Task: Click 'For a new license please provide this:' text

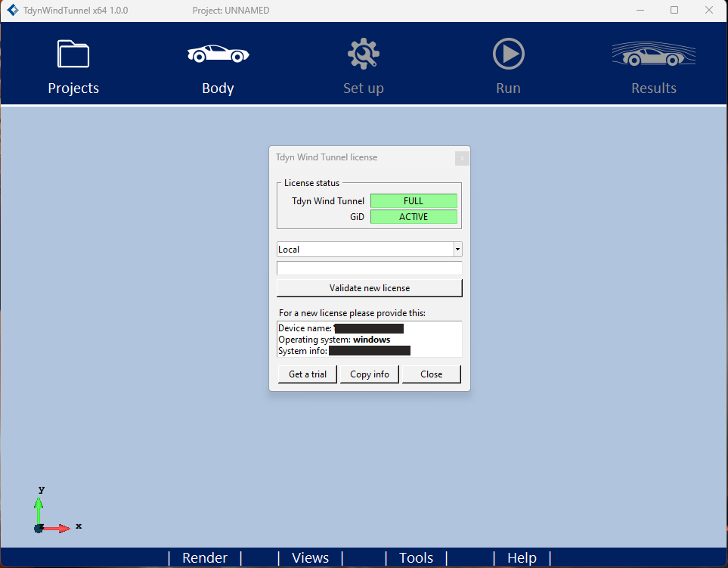Action: coord(352,313)
